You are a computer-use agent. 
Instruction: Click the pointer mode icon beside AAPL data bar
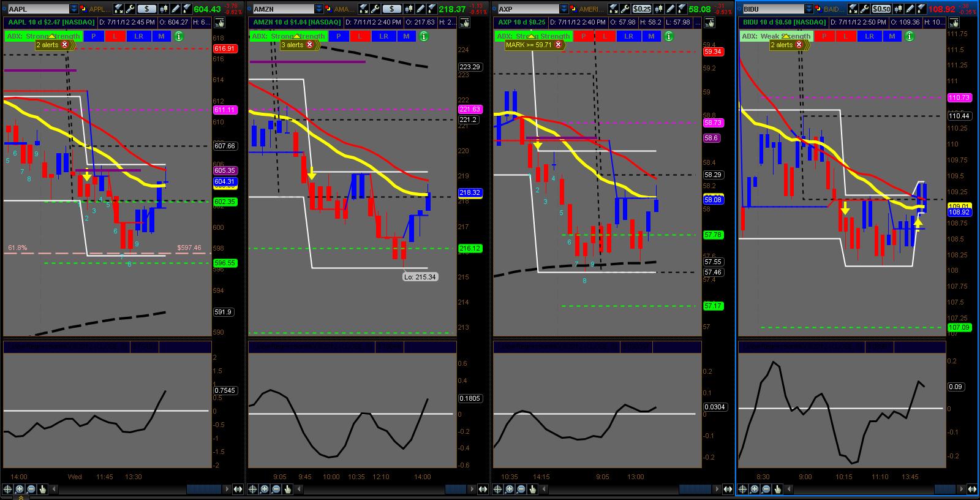(x=219, y=22)
